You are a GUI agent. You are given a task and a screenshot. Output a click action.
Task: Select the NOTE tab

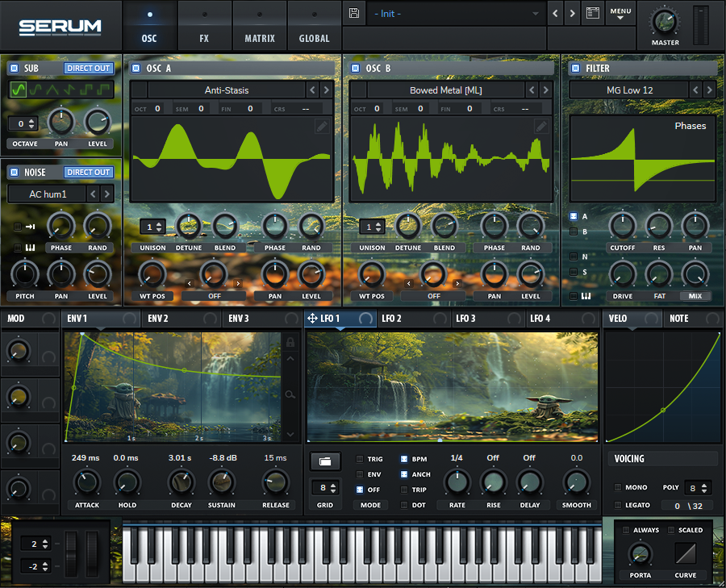click(x=693, y=319)
